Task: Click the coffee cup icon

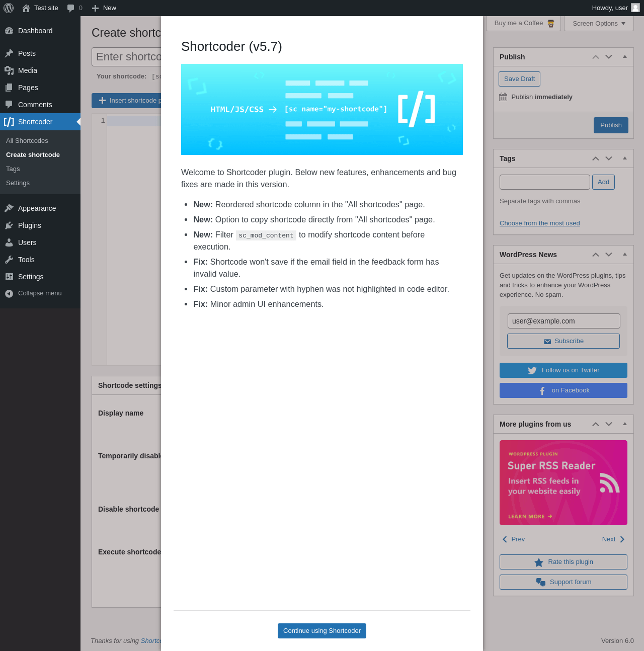Action: point(551,23)
